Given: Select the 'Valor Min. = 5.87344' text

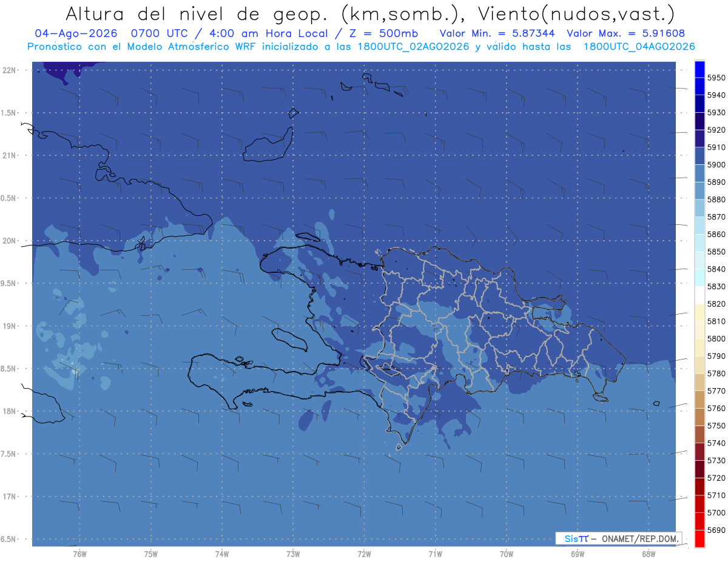Looking at the screenshot, I should pyautogui.click(x=498, y=33).
